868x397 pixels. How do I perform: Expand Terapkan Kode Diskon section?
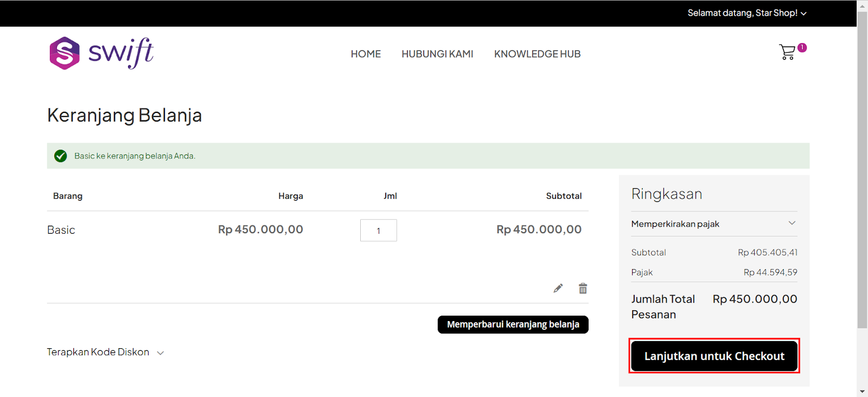pos(105,353)
